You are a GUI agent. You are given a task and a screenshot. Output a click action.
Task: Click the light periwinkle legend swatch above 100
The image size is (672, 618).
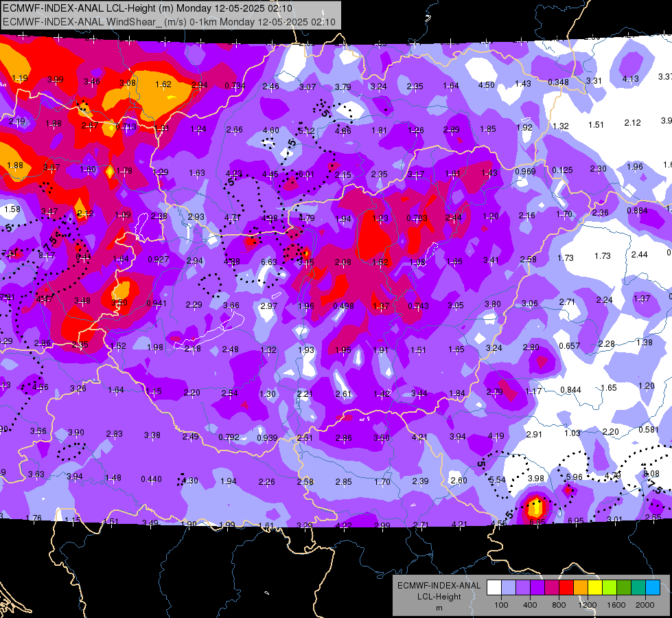coord(509,588)
